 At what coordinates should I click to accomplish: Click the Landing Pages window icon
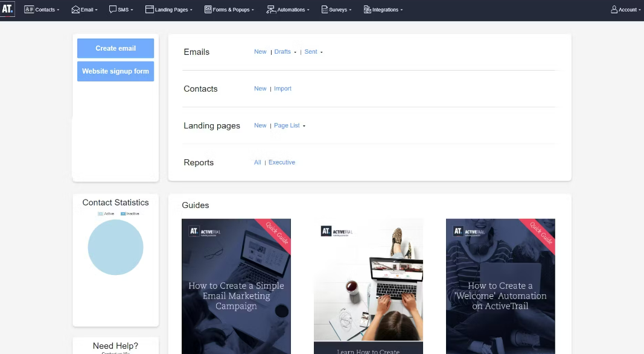[150, 10]
